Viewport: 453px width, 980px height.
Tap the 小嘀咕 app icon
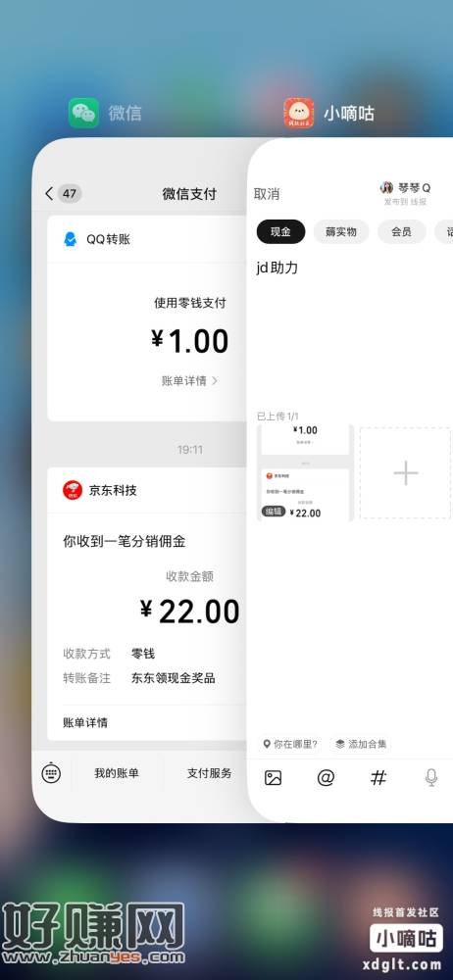pos(298,113)
